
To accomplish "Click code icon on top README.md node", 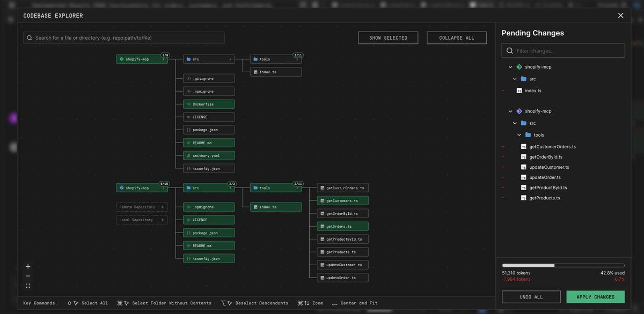I will [188, 143].
